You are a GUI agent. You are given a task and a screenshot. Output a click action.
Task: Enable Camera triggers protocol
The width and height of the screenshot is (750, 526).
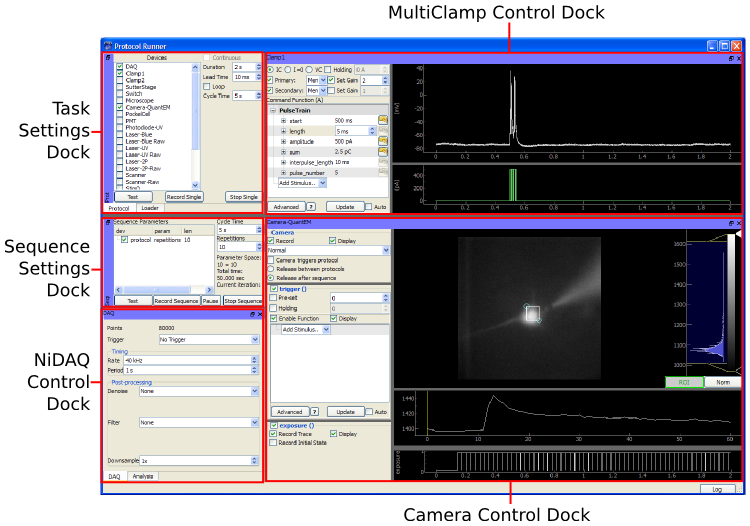click(271, 260)
